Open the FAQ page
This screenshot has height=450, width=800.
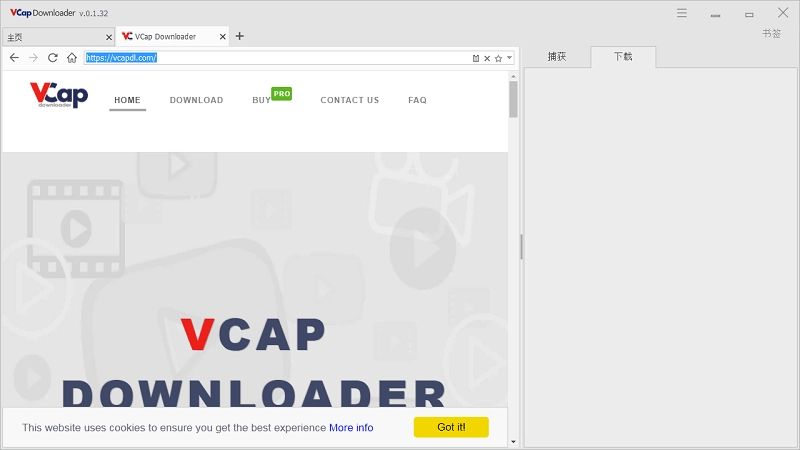coord(417,100)
